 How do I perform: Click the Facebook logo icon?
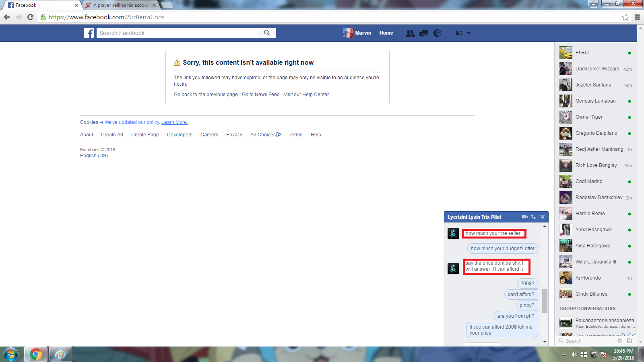[89, 33]
